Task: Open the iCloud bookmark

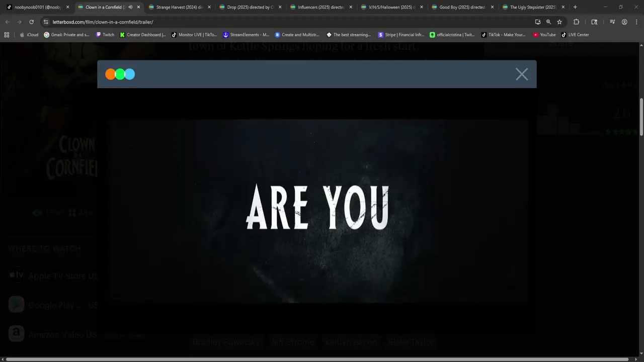Action: point(29,35)
